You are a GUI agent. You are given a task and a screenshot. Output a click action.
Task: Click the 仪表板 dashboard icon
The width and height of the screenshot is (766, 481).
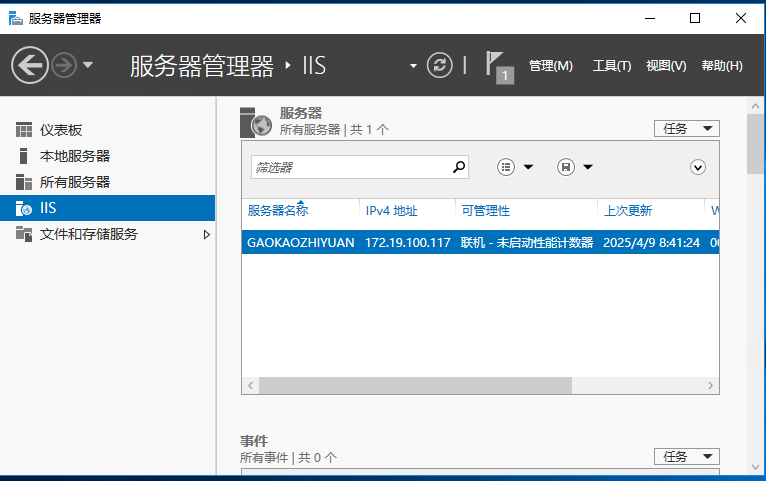coord(23,130)
